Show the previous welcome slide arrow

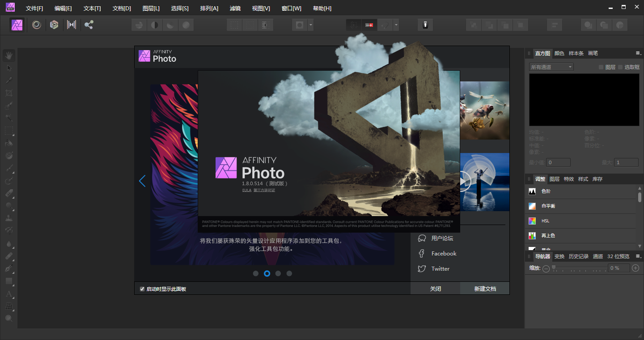coord(142,181)
